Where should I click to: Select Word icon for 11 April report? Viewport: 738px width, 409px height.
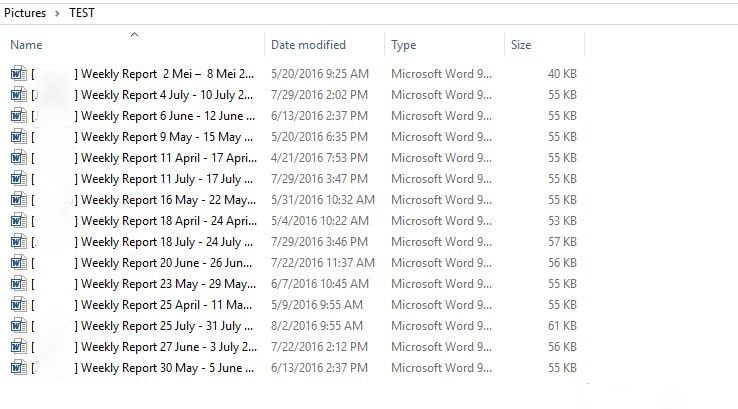18,158
